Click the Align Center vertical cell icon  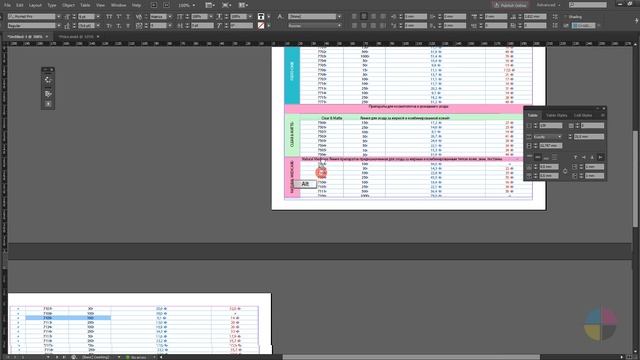click(538, 157)
